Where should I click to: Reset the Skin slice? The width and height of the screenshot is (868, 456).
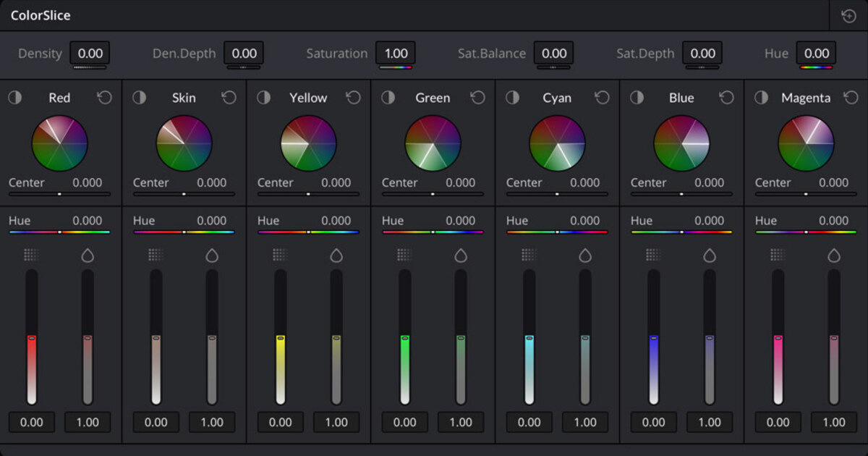pyautogui.click(x=229, y=98)
